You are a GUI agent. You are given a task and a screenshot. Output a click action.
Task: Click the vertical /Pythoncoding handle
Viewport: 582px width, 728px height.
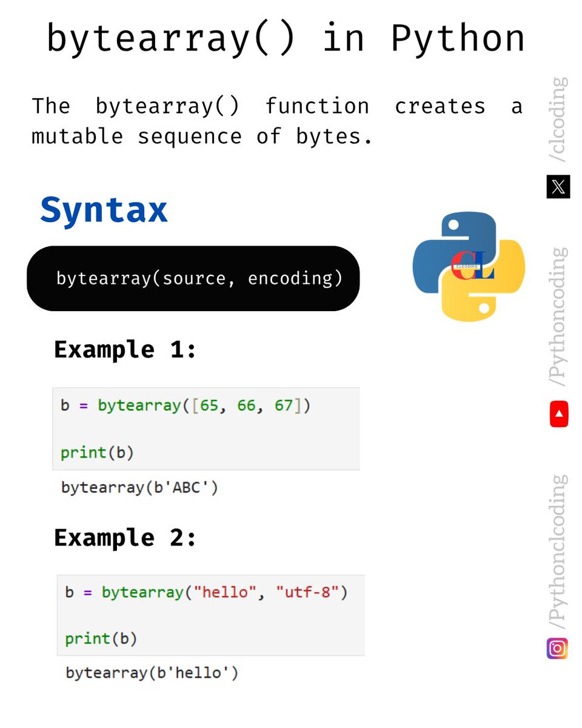point(559,316)
